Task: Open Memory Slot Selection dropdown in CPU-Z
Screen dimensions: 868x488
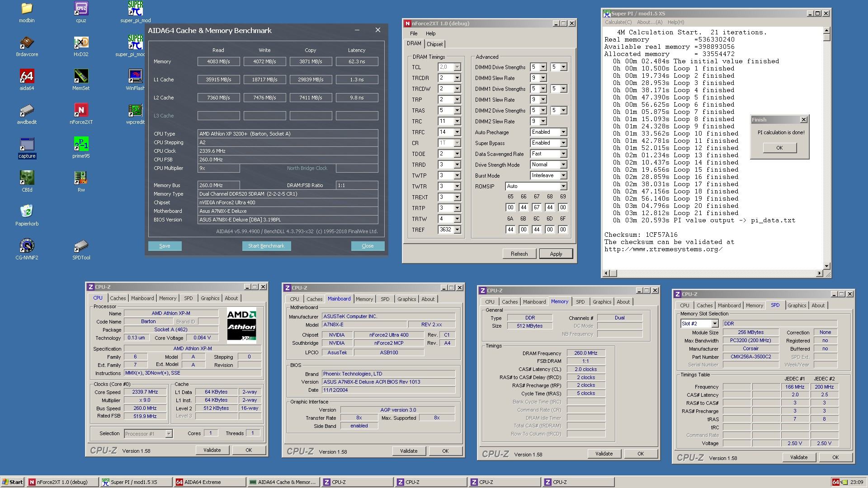Action: click(715, 324)
